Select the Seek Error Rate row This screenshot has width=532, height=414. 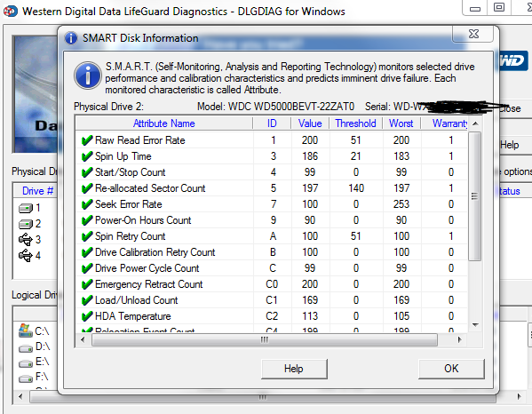pos(272,204)
